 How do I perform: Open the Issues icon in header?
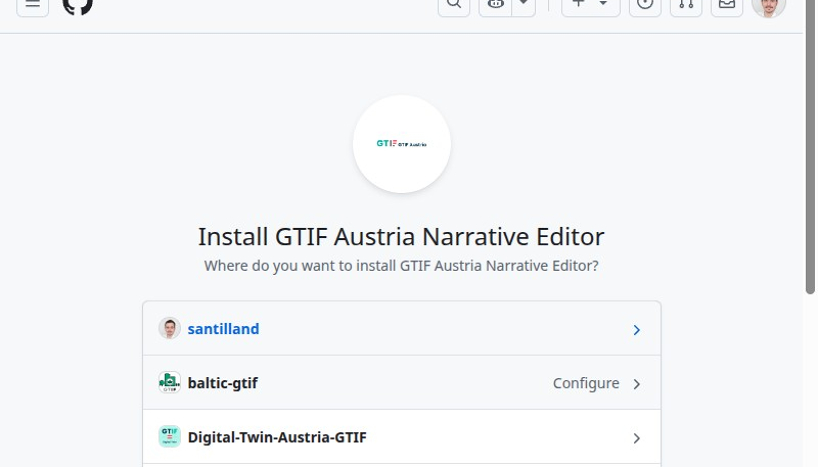click(645, 5)
